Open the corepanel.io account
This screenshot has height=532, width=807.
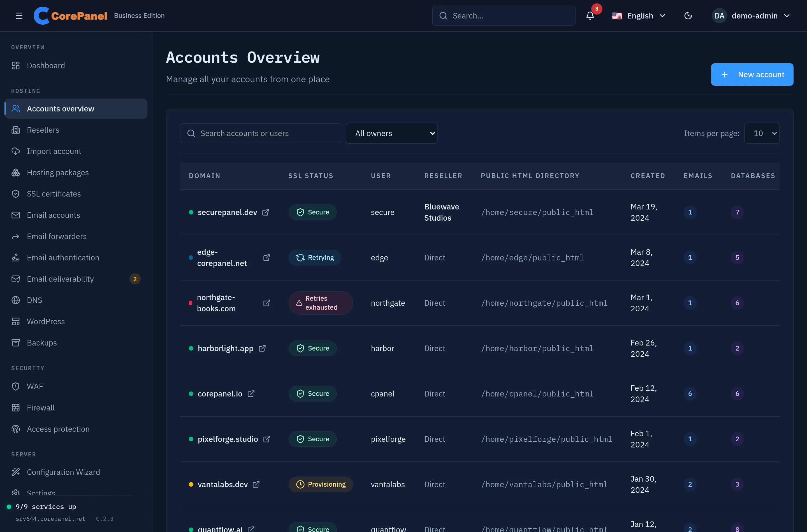tap(220, 394)
